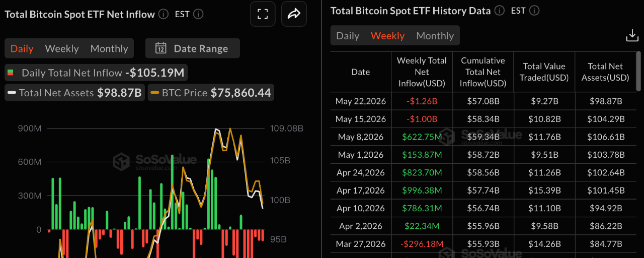The height and width of the screenshot is (258, 644).
Task: Select the Total Net Assets(USD) header
Action: click(605, 72)
